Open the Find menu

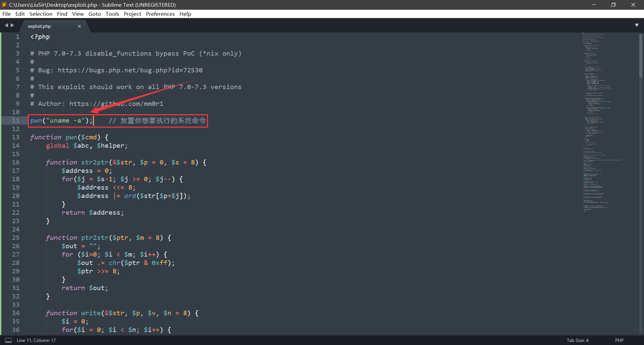tap(62, 14)
